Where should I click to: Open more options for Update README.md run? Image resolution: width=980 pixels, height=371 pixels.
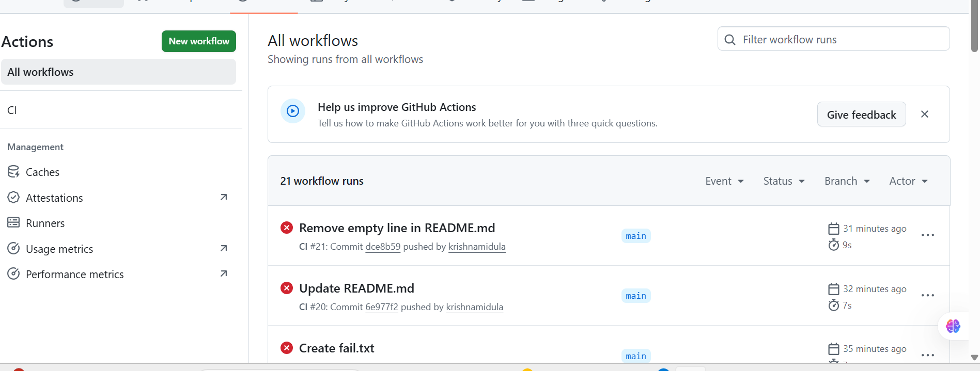(x=928, y=296)
